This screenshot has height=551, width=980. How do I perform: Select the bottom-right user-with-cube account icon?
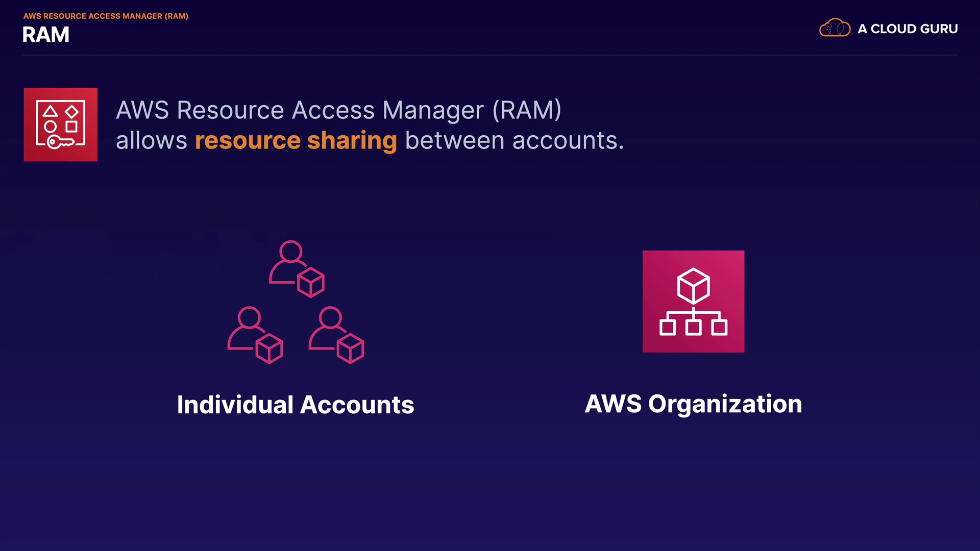tap(335, 335)
